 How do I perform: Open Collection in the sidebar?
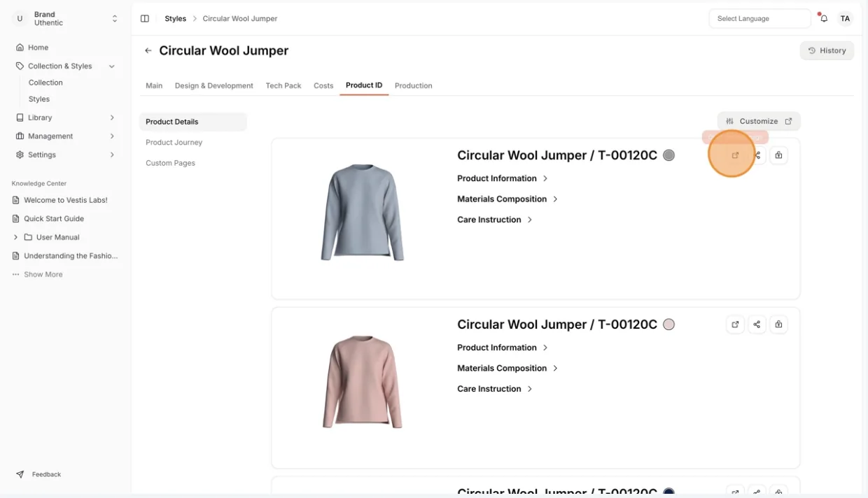45,83
